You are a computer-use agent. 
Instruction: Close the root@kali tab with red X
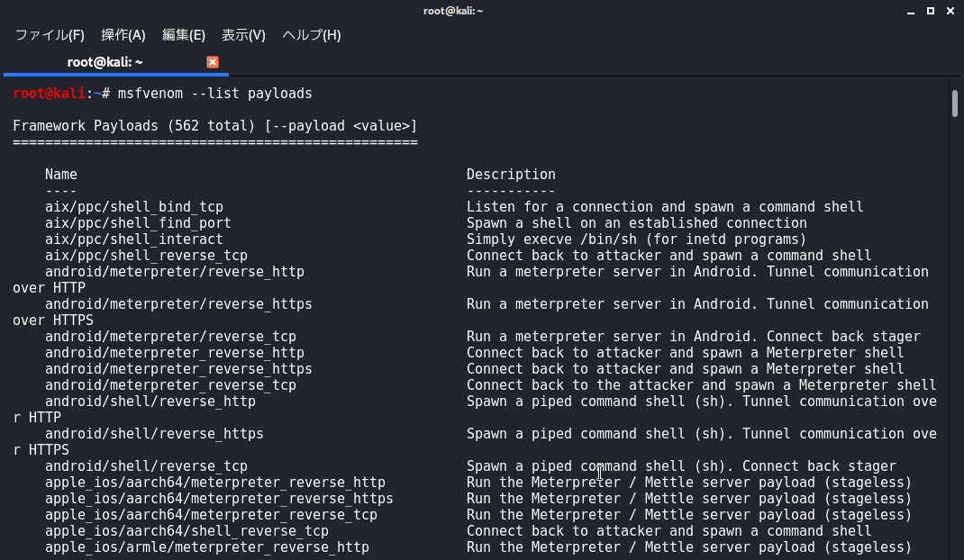212,62
